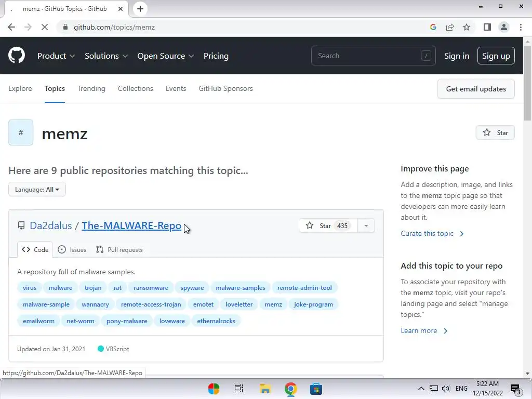The width and height of the screenshot is (532, 399).
Task: Click the ethernalrocks topic tag
Action: (216, 321)
